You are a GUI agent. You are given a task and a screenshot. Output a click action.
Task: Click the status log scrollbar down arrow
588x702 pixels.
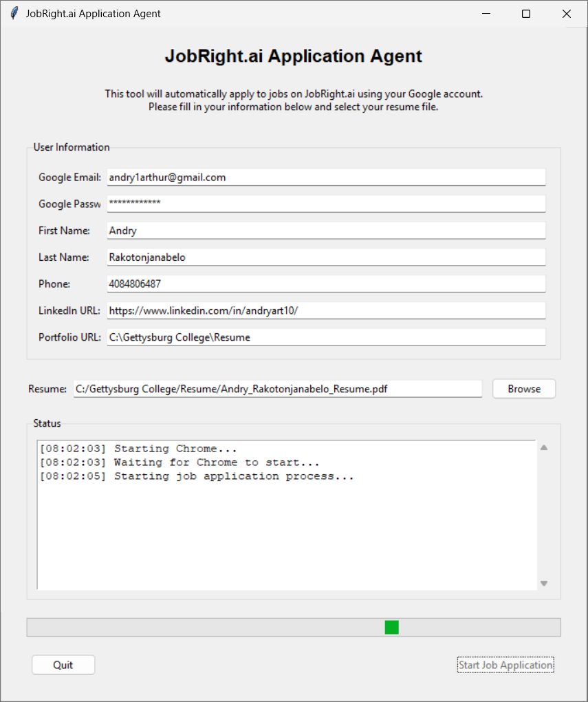[x=544, y=583]
